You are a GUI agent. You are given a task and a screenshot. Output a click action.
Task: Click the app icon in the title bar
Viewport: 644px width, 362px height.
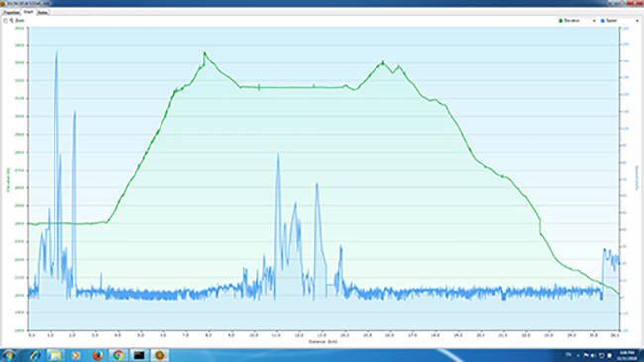(x=3, y=3)
